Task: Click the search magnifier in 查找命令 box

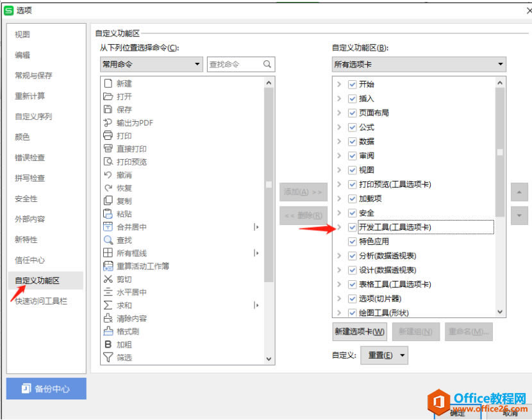Action: pos(267,64)
